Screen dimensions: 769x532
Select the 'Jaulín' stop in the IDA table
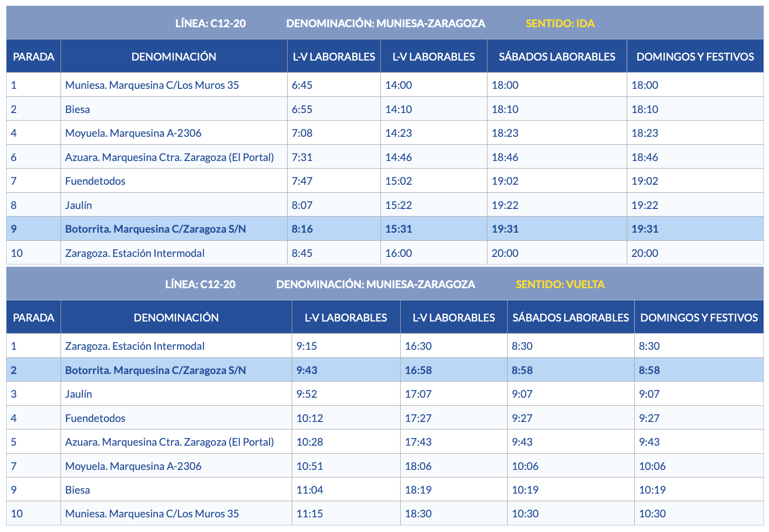[79, 205]
